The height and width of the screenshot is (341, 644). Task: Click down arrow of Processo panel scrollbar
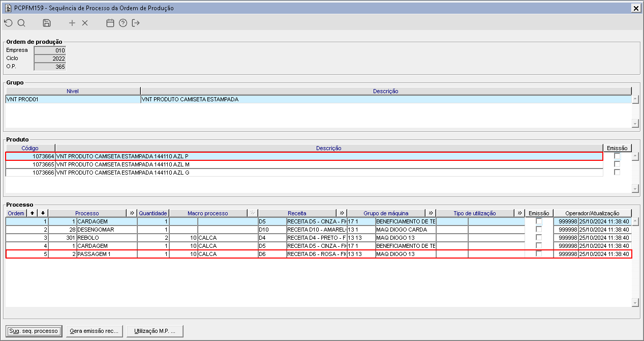pyautogui.click(x=635, y=303)
